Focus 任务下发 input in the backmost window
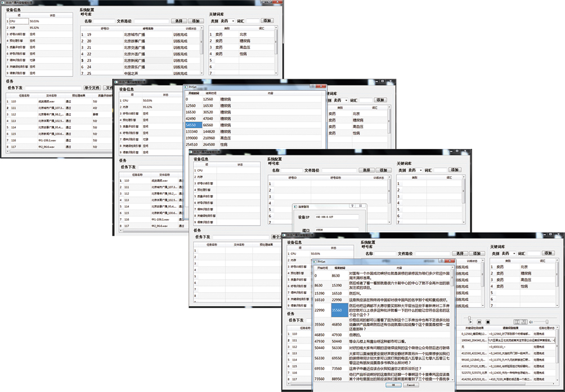Viewport: 565px width, 392px height. point(53,88)
